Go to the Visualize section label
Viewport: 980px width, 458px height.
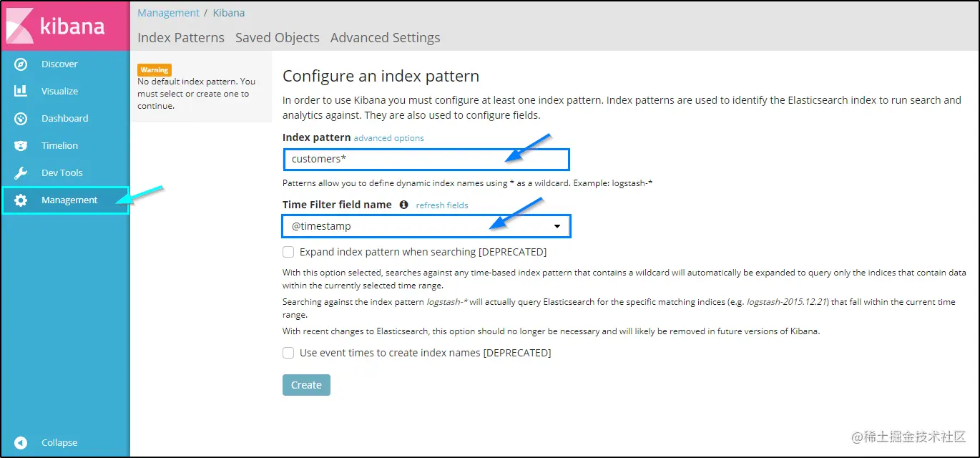(60, 92)
